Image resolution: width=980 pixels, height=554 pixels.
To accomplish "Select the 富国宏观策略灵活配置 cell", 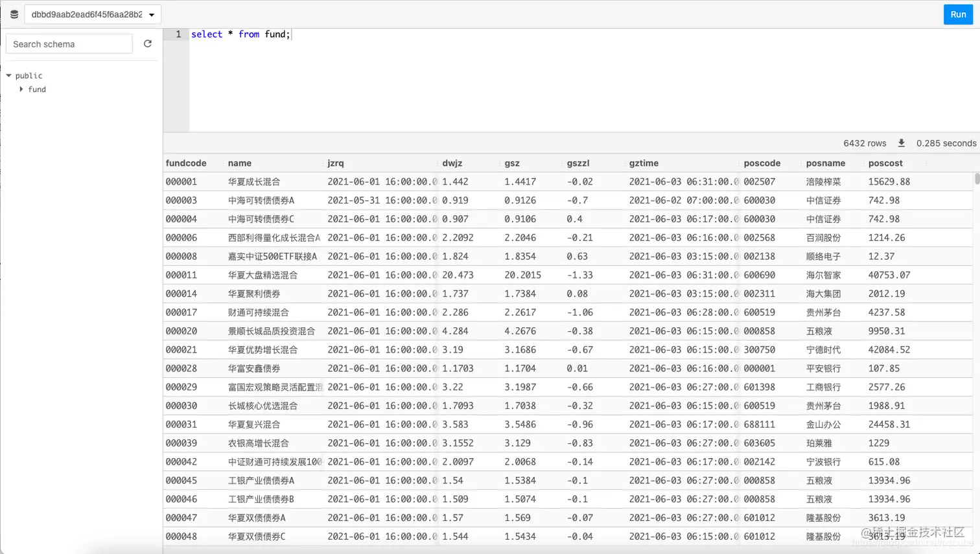I will 275,387.
